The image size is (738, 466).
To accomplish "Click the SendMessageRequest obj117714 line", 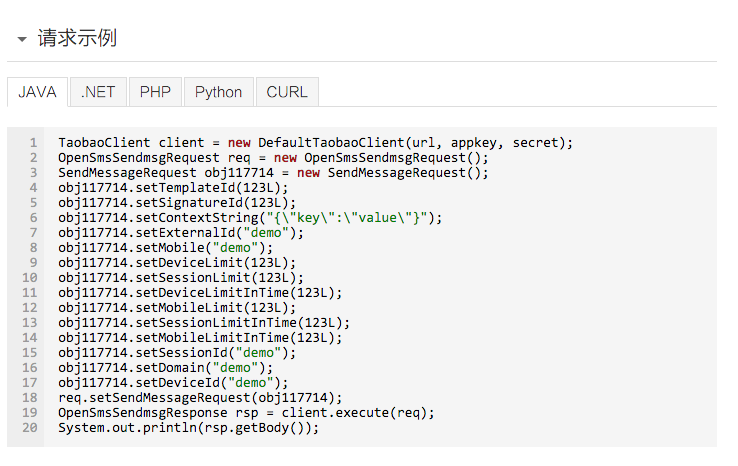I will point(273,173).
